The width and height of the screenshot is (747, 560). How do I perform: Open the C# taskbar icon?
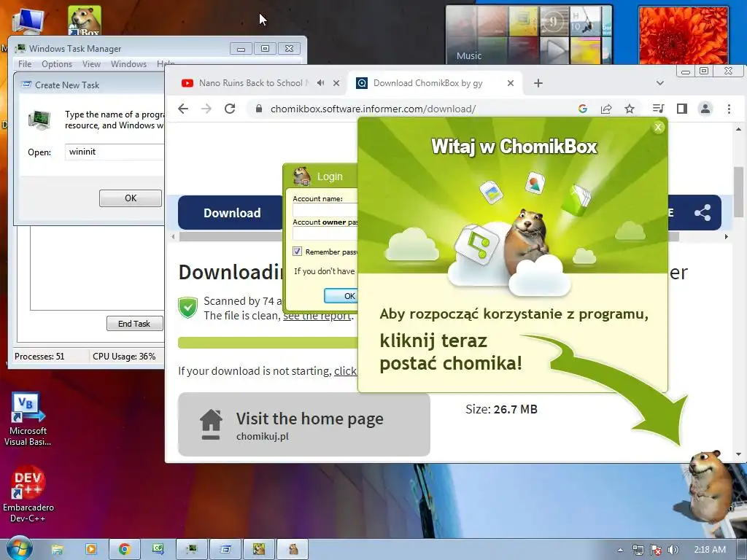point(158,550)
